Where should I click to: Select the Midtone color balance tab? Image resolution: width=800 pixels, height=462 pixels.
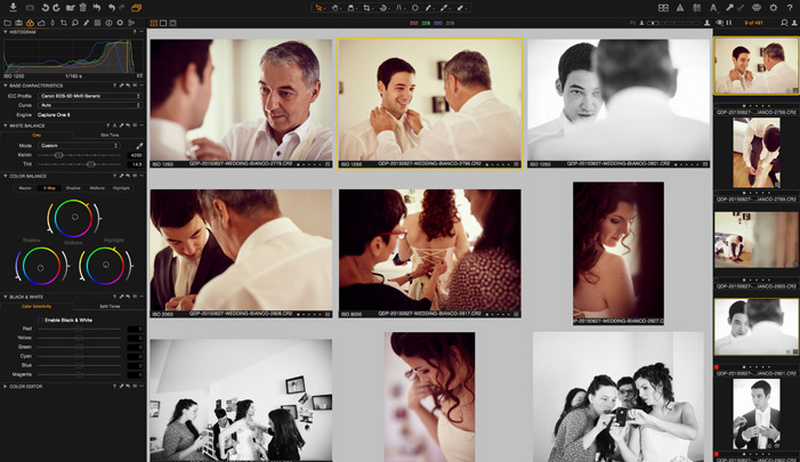point(97,188)
